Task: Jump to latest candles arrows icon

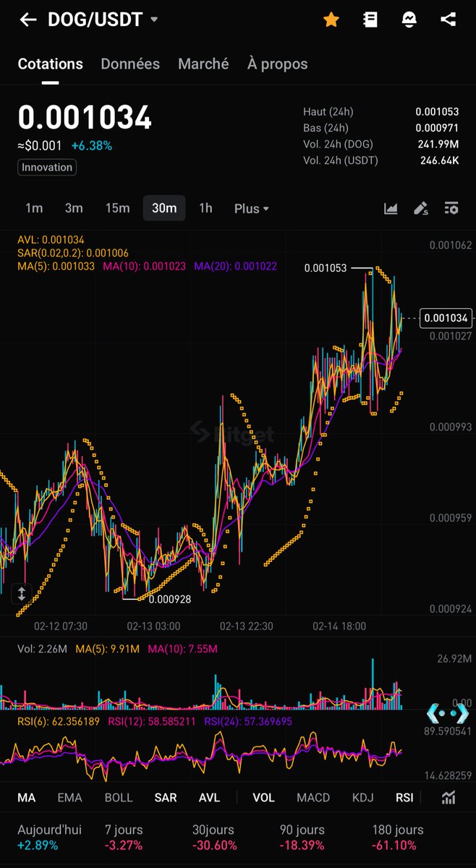Action: coord(449,712)
